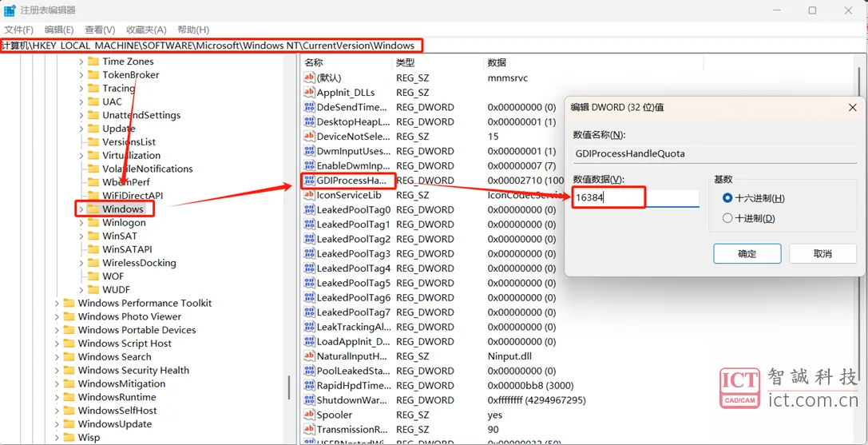The width and height of the screenshot is (868, 445).
Task: Select the VolatileNotifications tree item
Action: click(x=147, y=169)
